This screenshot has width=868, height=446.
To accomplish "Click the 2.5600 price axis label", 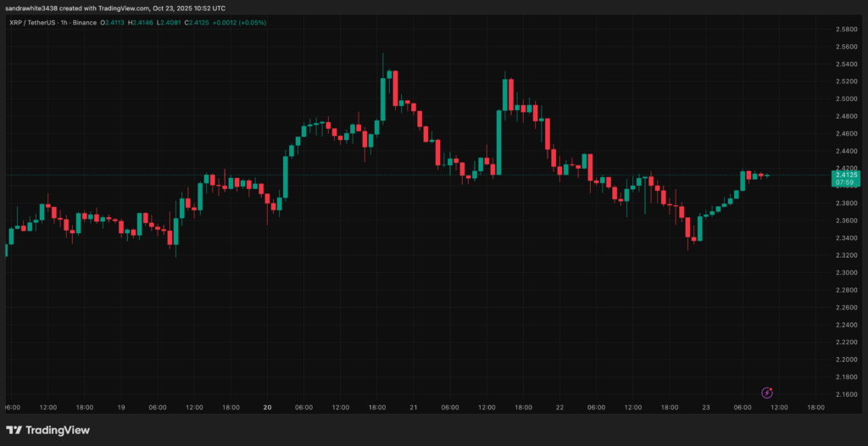I will [847, 47].
